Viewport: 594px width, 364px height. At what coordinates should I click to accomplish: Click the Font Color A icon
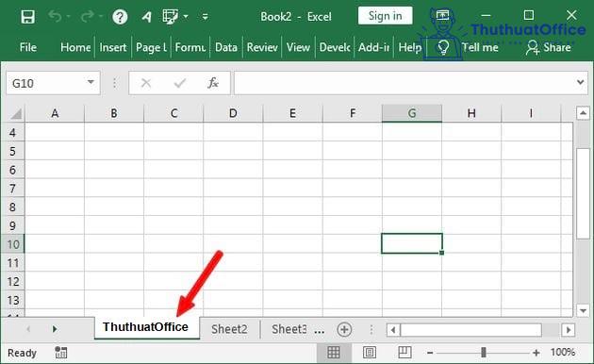tap(146, 17)
